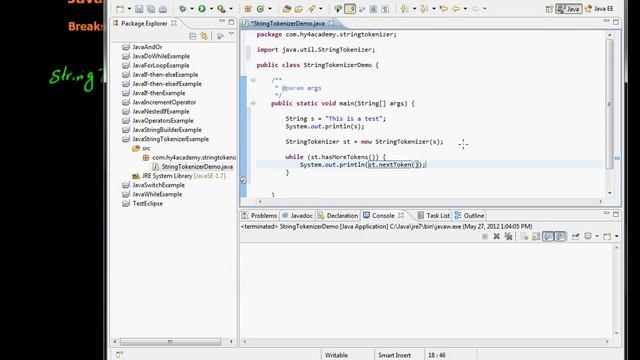640x360 pixels.
Task: Select the JavaAndOr project
Action: [142, 47]
